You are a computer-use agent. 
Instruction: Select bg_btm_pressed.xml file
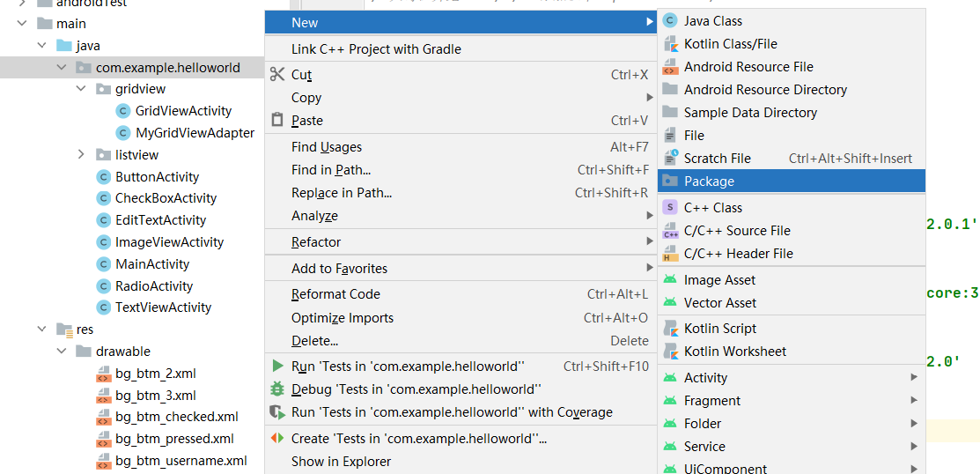pos(174,439)
